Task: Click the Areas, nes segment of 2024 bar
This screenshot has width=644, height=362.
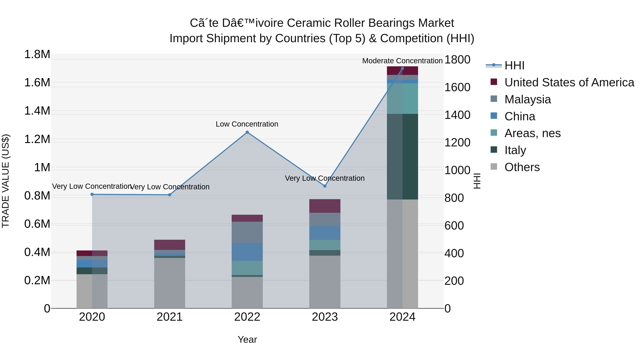Action: click(402, 99)
